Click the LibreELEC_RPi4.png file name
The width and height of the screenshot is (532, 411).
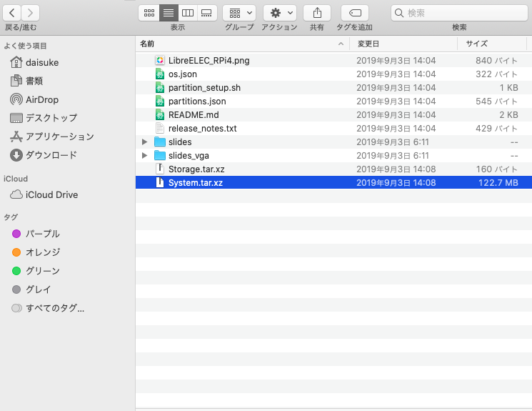pyautogui.click(x=209, y=61)
